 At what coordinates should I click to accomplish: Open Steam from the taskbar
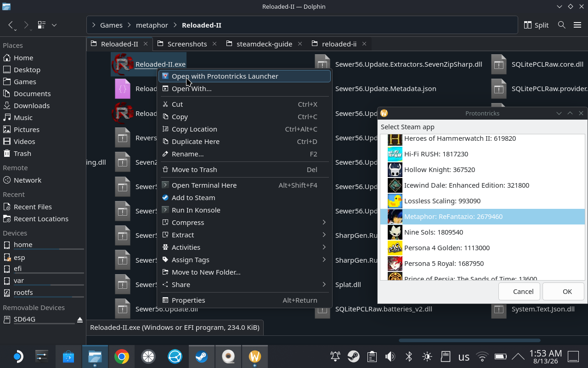coord(202,356)
